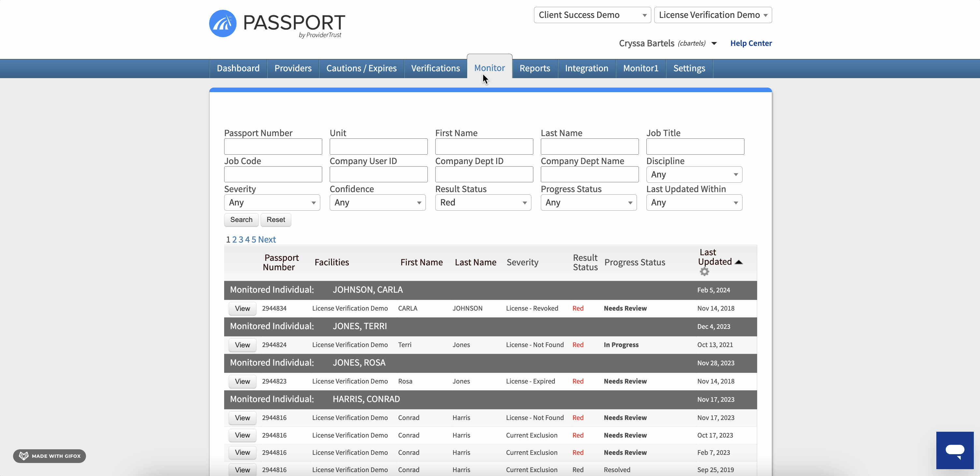This screenshot has width=980, height=476.
Task: Click the Search button
Action: [241, 220]
